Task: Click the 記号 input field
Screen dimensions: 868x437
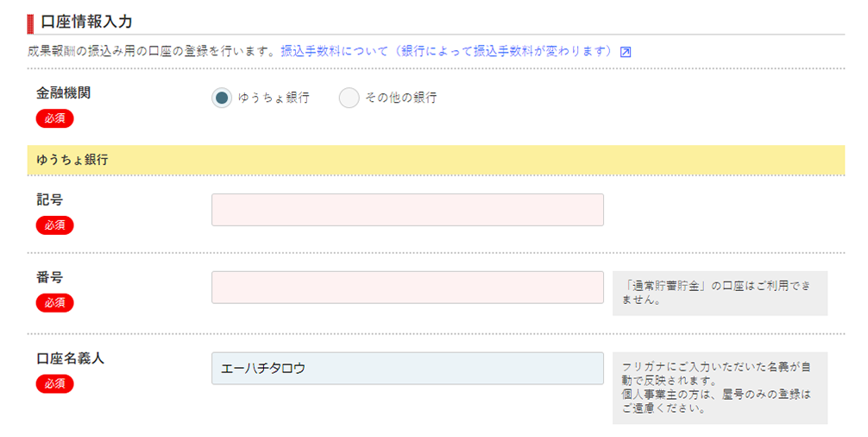Action: tap(407, 210)
